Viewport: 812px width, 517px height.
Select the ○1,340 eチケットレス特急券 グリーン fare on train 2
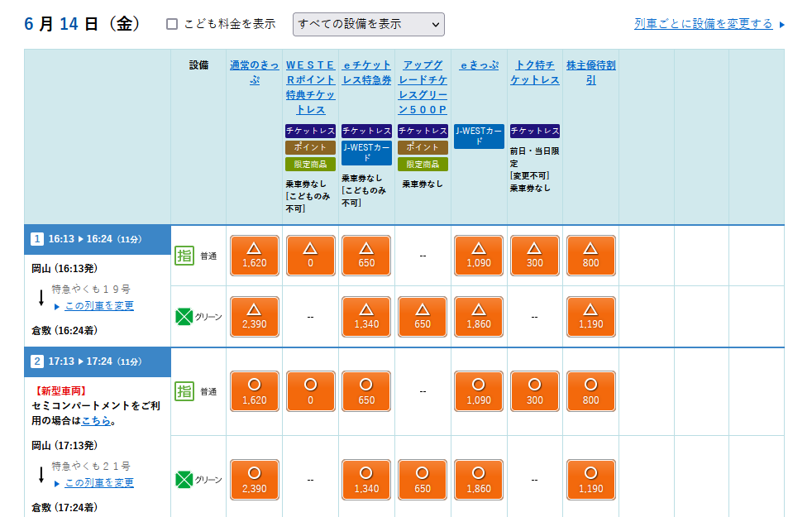point(366,480)
